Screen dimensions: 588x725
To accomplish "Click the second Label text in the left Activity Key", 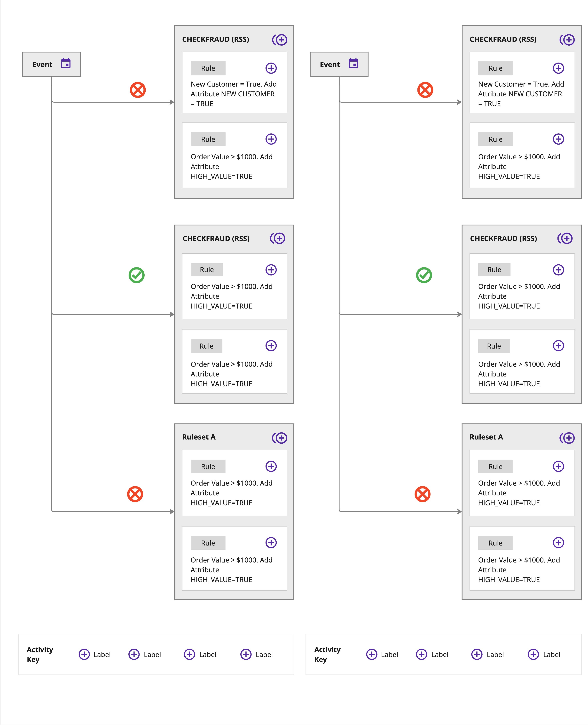I will point(152,654).
